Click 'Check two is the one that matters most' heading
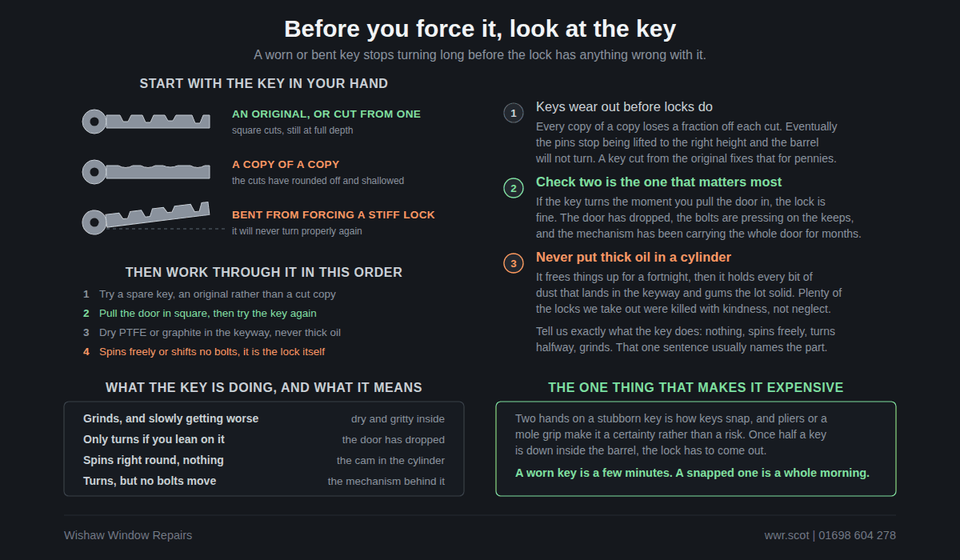Viewport: 960px width, 560px height. (659, 182)
